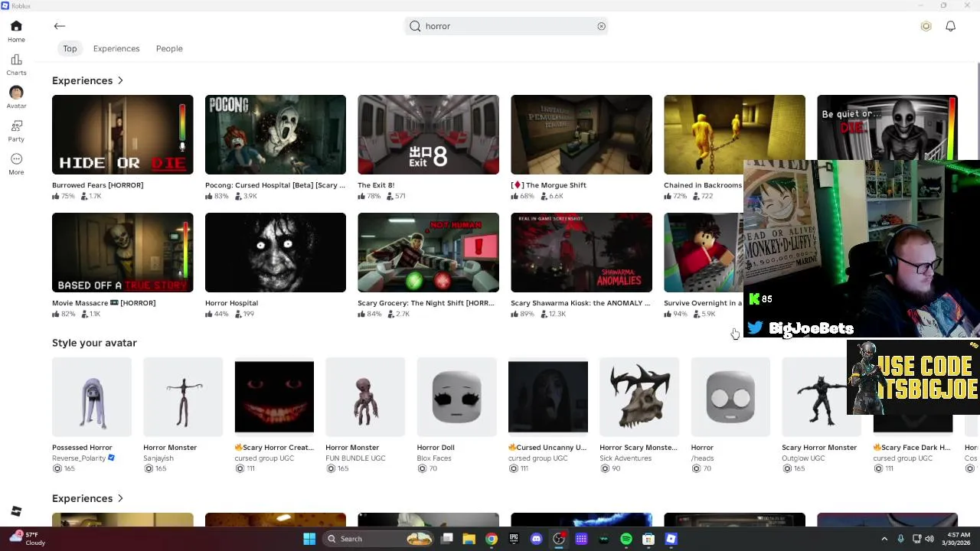Open the clock showing 4:57 AM
The image size is (980, 551).
coord(958,539)
